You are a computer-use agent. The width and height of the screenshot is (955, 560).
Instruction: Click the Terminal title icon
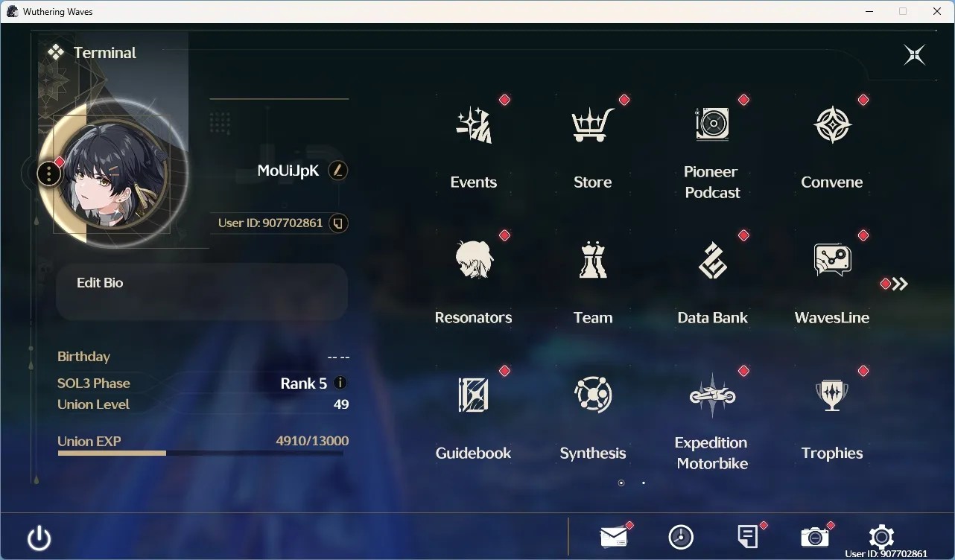pos(55,52)
